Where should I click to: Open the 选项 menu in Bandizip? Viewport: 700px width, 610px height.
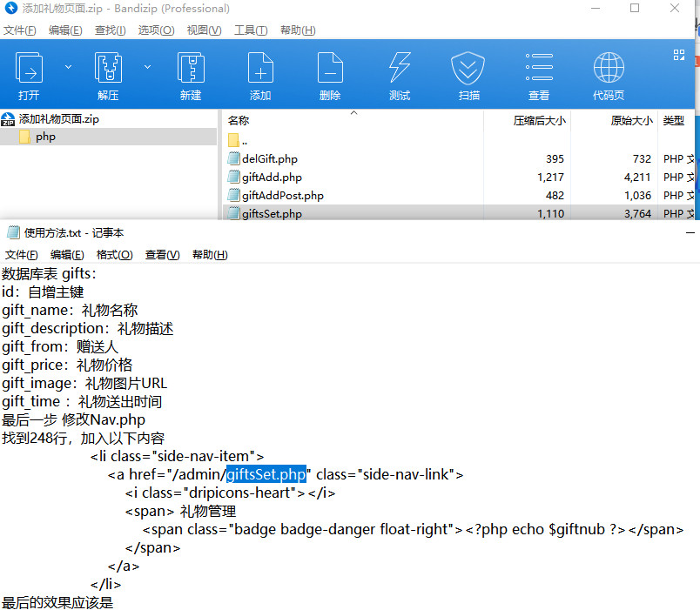155,30
